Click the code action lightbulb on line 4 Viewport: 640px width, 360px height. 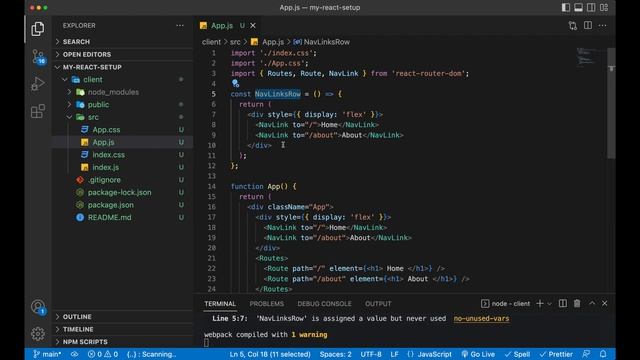(235, 84)
